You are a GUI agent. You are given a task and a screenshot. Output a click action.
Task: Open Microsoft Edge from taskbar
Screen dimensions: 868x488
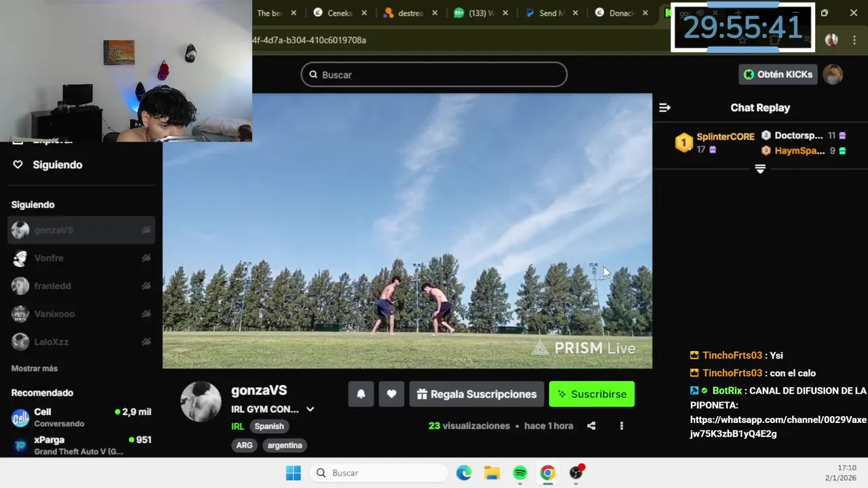[464, 473]
